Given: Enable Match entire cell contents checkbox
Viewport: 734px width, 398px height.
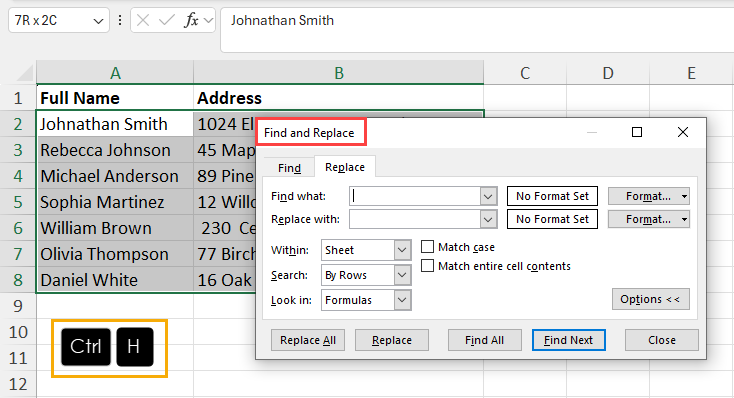Looking at the screenshot, I should [427, 266].
